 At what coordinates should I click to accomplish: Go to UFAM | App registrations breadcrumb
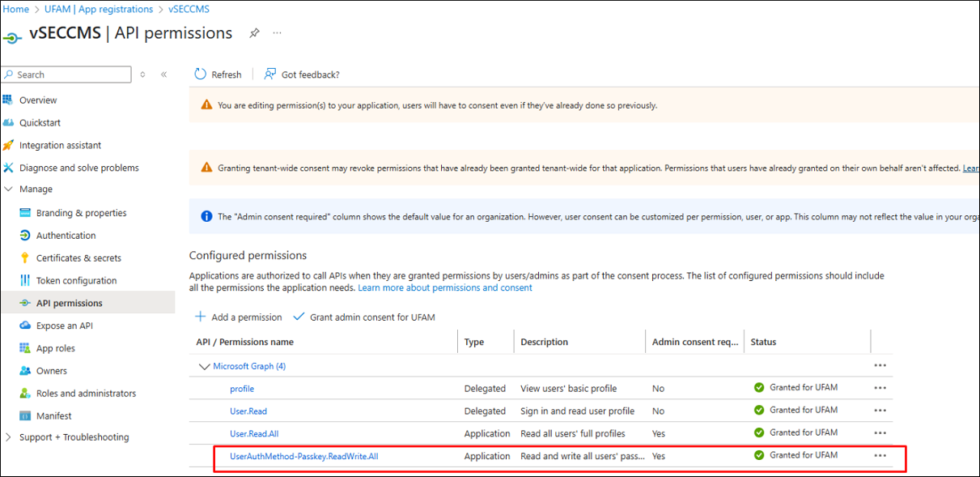point(99,9)
